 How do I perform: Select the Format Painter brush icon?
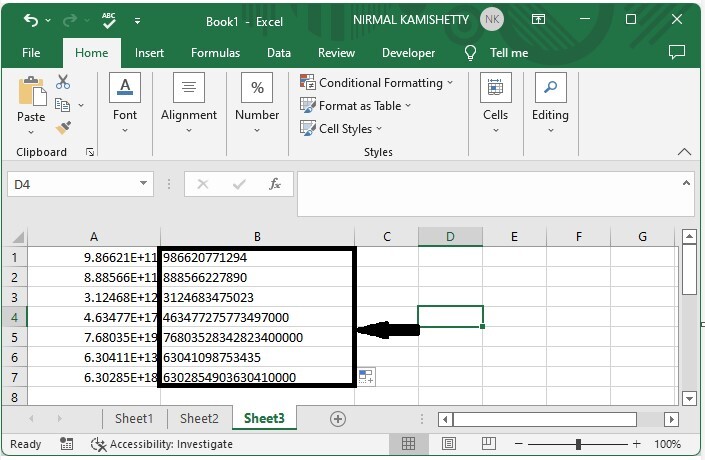(63, 127)
